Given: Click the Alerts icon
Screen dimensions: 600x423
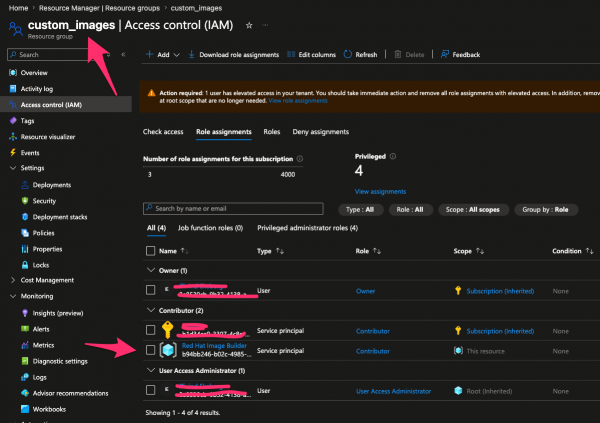Looking at the screenshot, I should 25,329.
